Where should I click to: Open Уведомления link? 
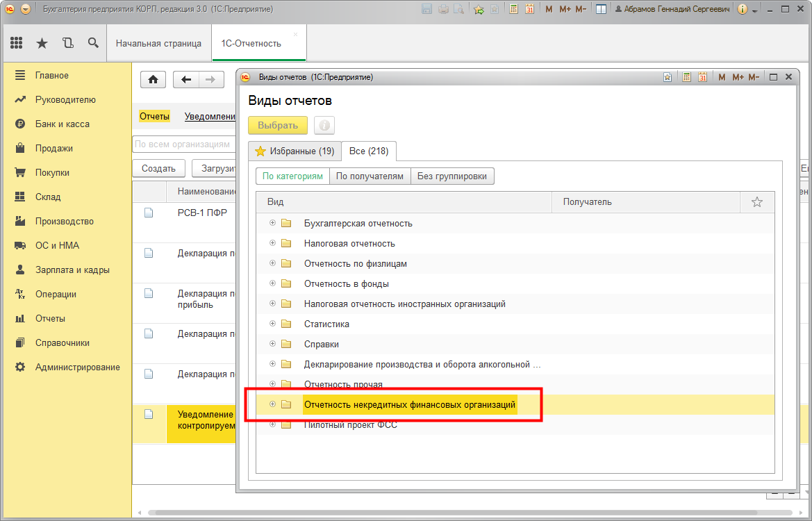pos(210,117)
